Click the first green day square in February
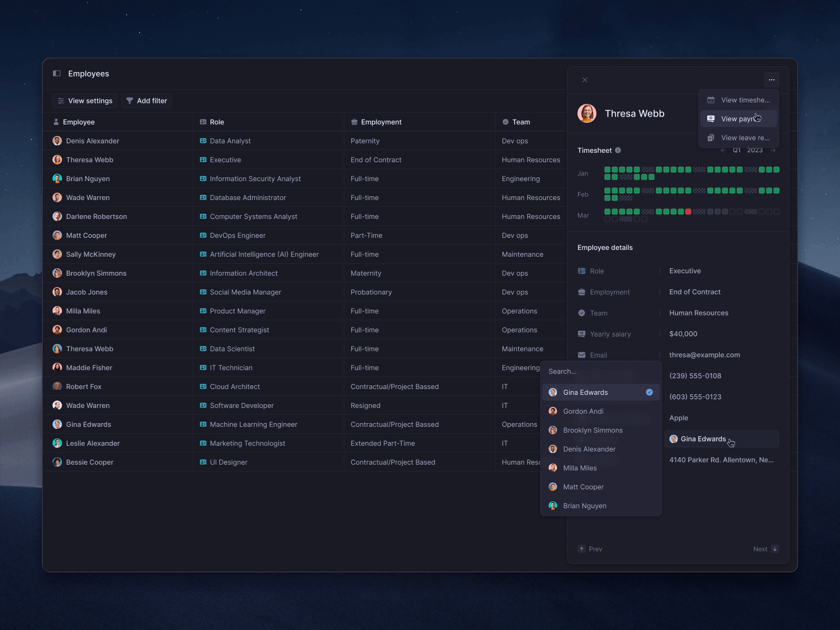This screenshot has height=630, width=840. click(x=607, y=191)
